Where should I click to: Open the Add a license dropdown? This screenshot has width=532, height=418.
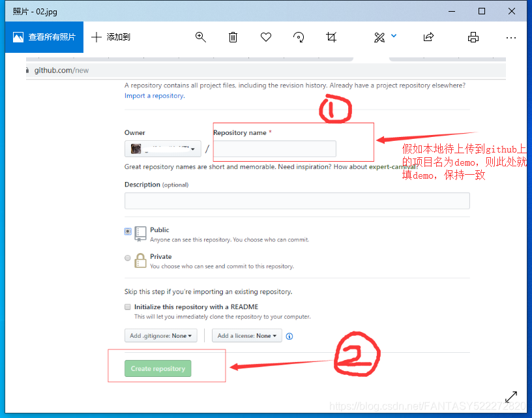coord(247,336)
